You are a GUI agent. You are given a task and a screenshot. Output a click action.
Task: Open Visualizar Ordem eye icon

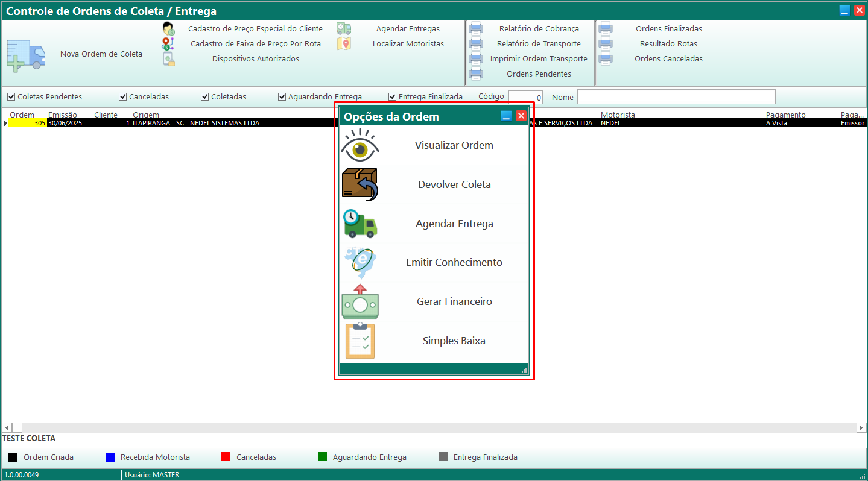pyautogui.click(x=360, y=146)
